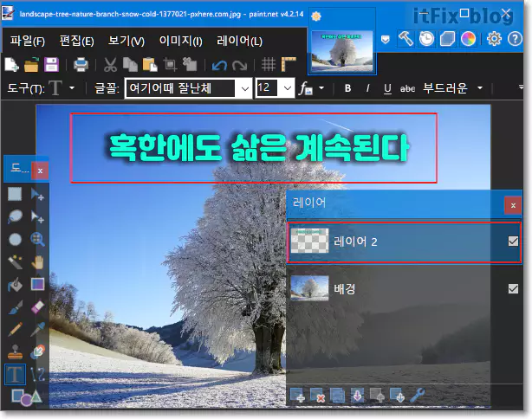
Task: Open the 보기(V) menu
Action: [x=127, y=41]
